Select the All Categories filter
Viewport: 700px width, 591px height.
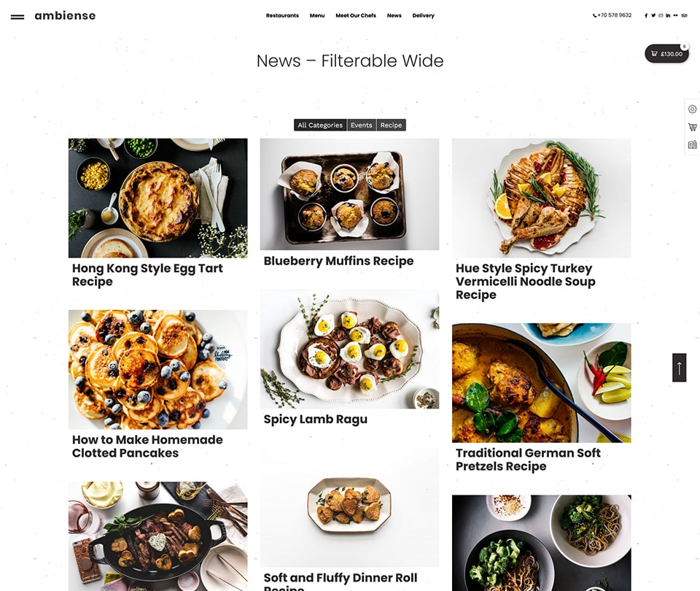point(320,125)
